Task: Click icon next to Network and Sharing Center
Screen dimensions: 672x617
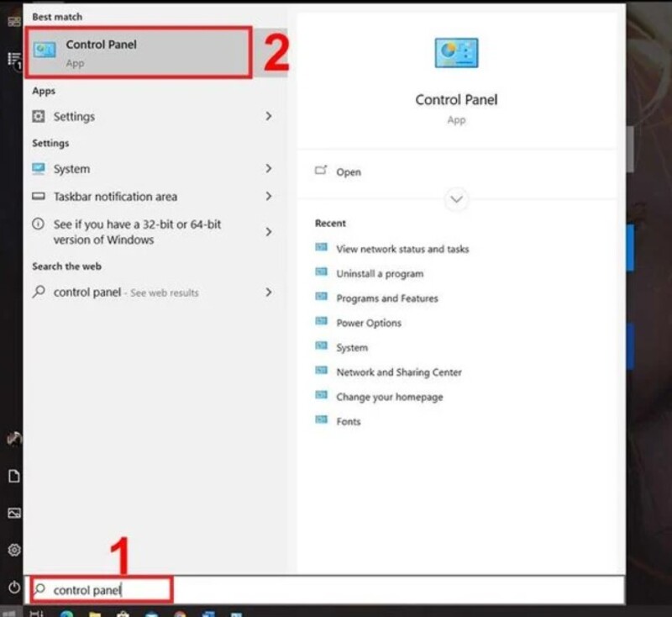Action: (322, 371)
